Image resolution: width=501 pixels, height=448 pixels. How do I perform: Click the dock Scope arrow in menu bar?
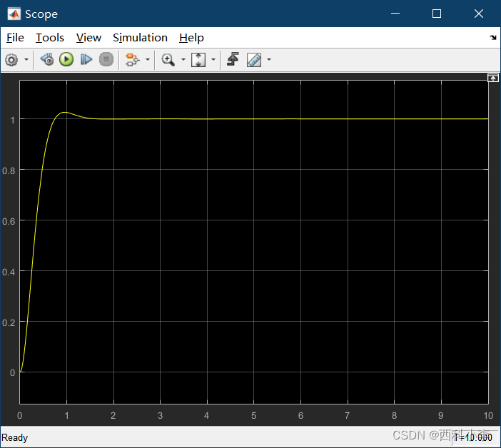pos(493,37)
